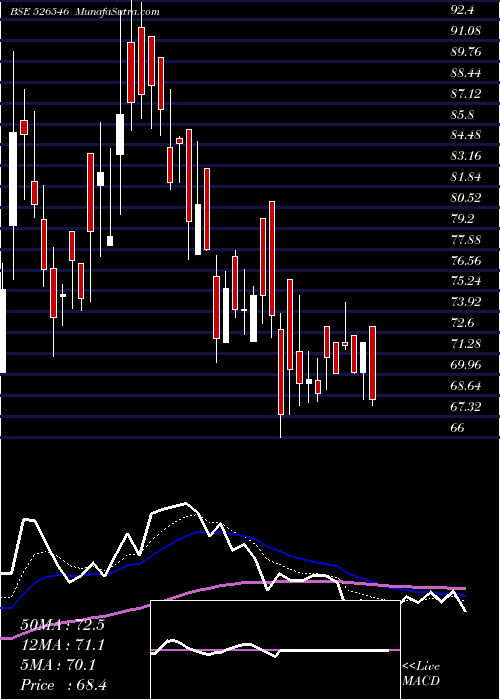The width and height of the screenshot is (500, 700).
Task: Select the 91.08 price axis label
Action: click(x=466, y=31)
